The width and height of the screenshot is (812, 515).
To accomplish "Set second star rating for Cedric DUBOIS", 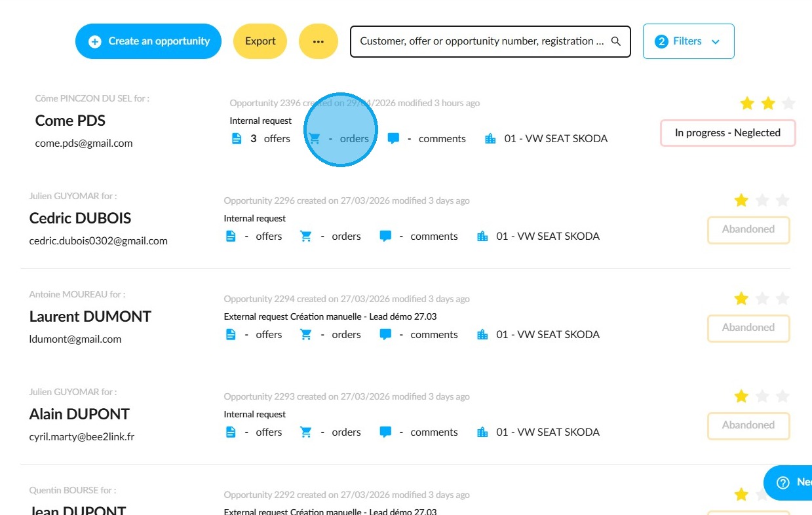I will coord(762,200).
